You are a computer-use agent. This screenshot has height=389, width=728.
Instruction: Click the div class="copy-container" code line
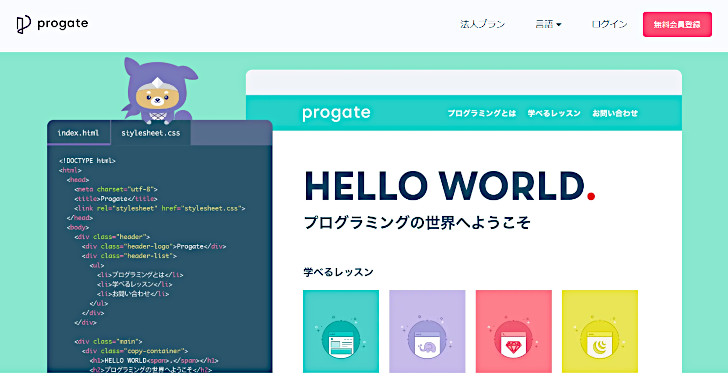point(135,351)
